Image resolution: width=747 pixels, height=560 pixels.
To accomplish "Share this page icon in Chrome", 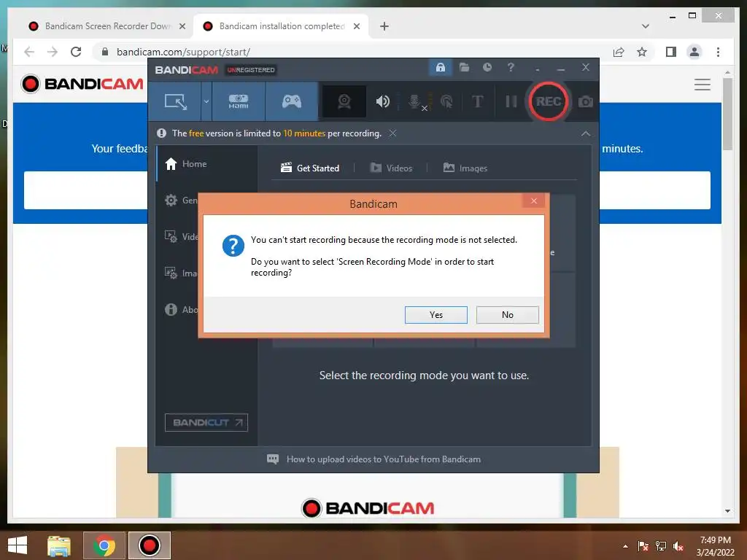I will click(x=619, y=52).
